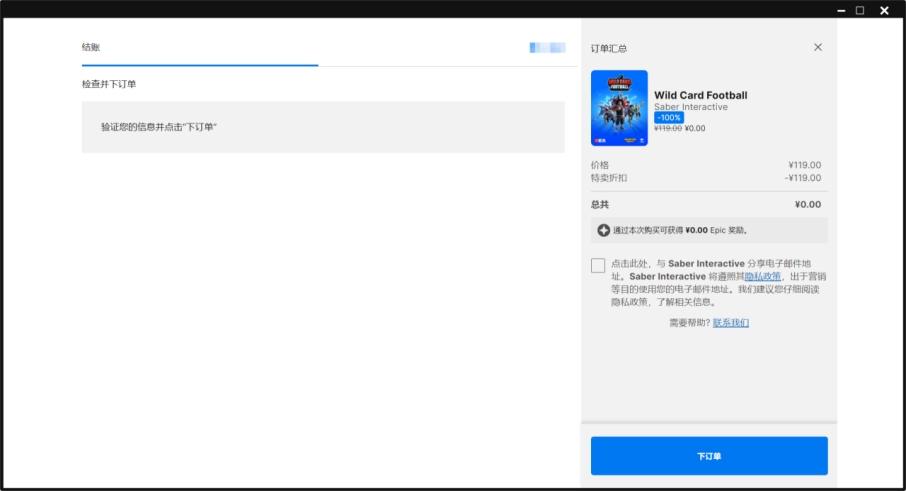Screen dimensions: 906x491
Task: Tick the share email with Saber Interactive checkbox
Action: [x=598, y=265]
